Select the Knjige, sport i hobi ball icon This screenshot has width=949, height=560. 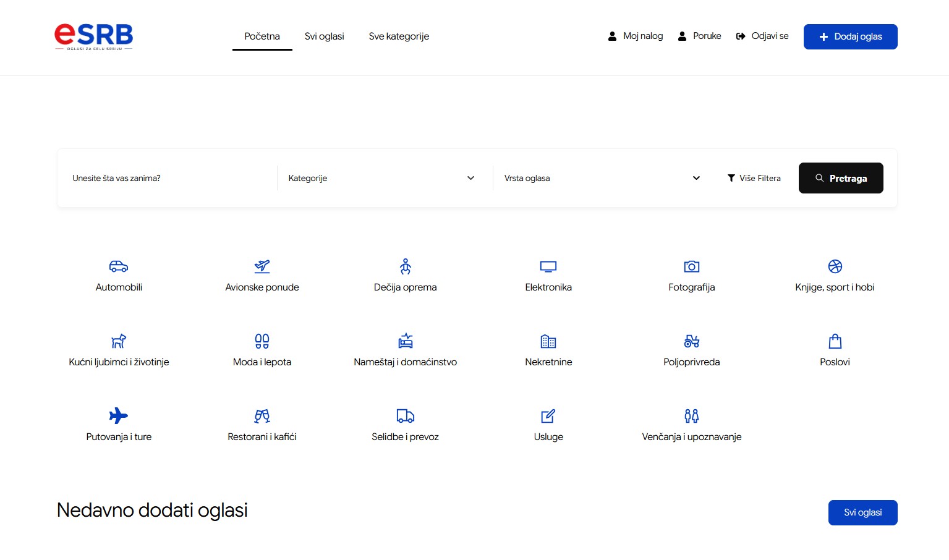(x=835, y=266)
